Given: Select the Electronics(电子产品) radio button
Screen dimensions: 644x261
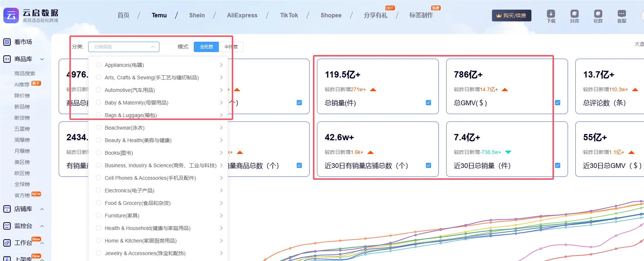Looking at the screenshot, I should [99, 190].
